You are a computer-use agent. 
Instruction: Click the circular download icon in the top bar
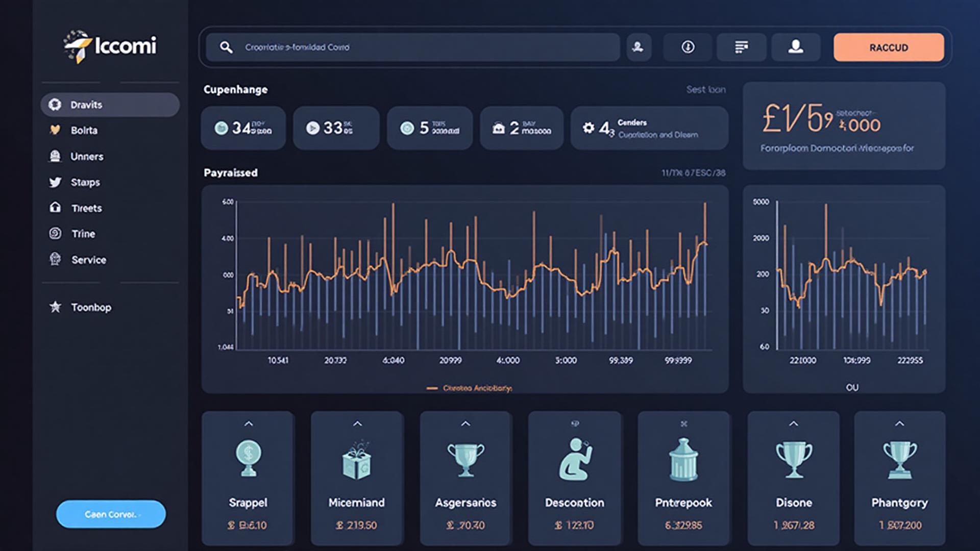click(688, 47)
